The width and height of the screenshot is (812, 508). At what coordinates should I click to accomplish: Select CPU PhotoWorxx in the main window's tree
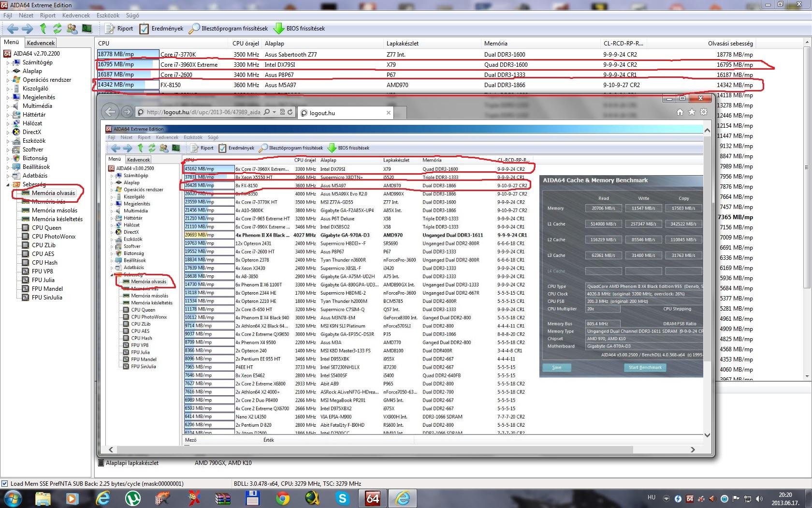point(54,237)
